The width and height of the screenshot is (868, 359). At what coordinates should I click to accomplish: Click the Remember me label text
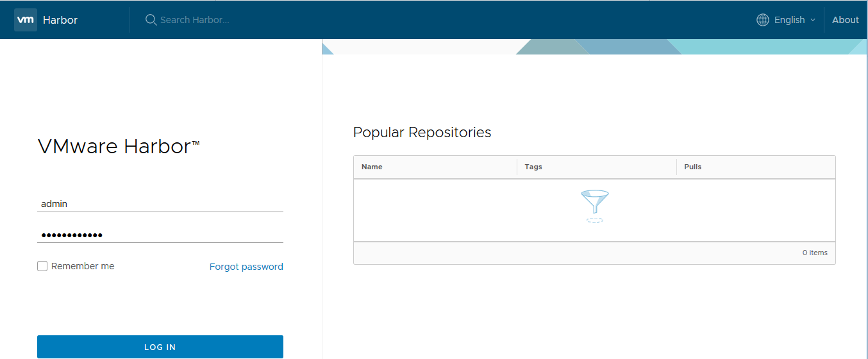click(x=83, y=266)
